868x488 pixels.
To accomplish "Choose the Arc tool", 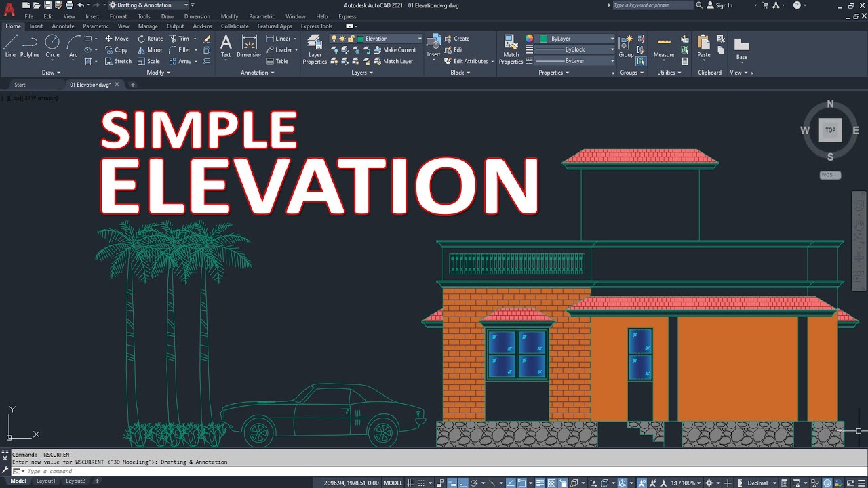I will coord(73,46).
